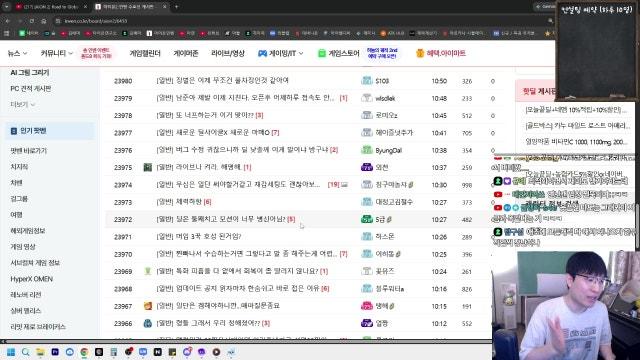This screenshot has width=640, height=360.
Task: Open the 라이브/영상 menu item
Action: coord(228,53)
